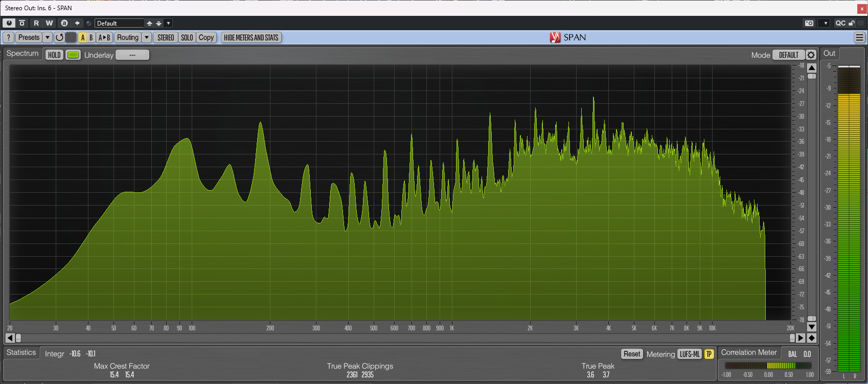Click the True Peak Clippings label
This screenshot has height=384, width=868.
[x=360, y=366]
